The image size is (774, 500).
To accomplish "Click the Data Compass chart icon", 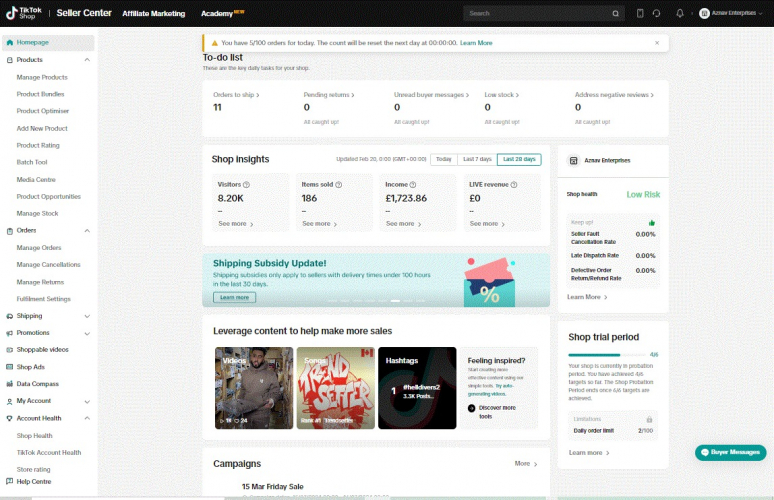I will 9,384.
